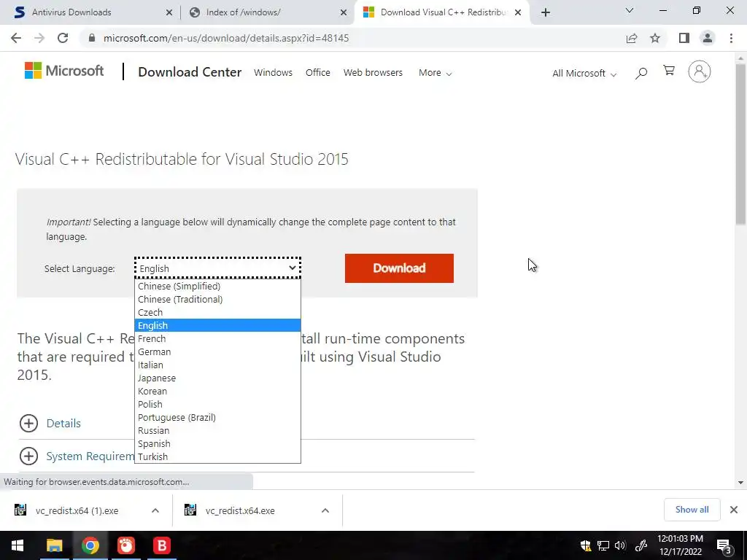Open the vc_redist.x64.exe downloaded file
Image resolution: width=747 pixels, height=560 pixels.
coord(240,510)
